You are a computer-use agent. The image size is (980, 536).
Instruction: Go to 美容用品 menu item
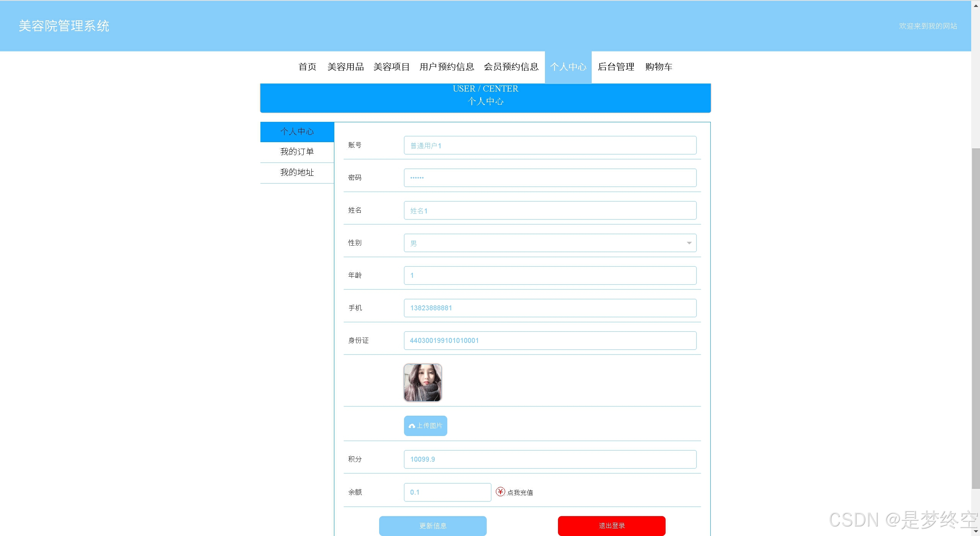(345, 67)
